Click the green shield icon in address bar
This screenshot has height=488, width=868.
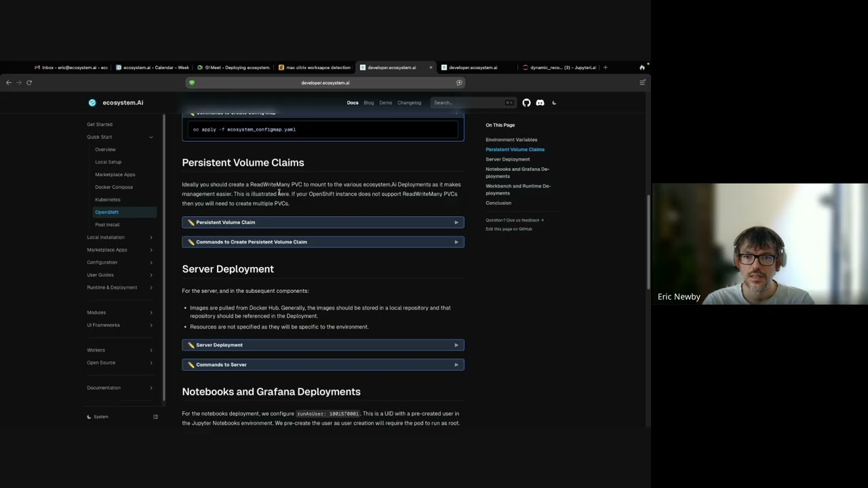pyautogui.click(x=192, y=83)
